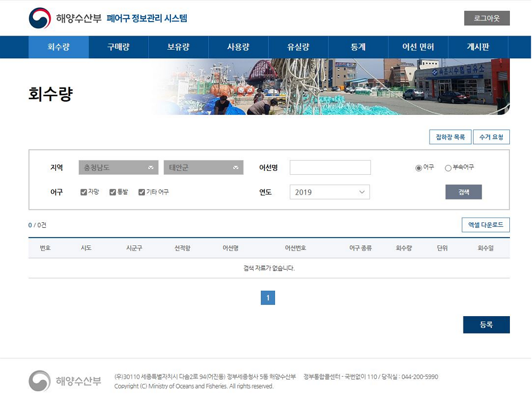Open the 어선 면허 menu tab
532x406 pixels.
tap(418, 47)
